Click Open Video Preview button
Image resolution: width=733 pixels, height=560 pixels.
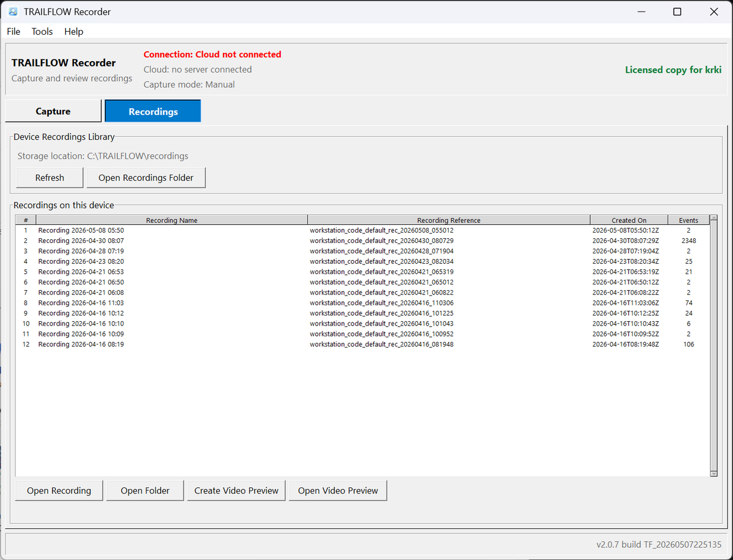(338, 490)
